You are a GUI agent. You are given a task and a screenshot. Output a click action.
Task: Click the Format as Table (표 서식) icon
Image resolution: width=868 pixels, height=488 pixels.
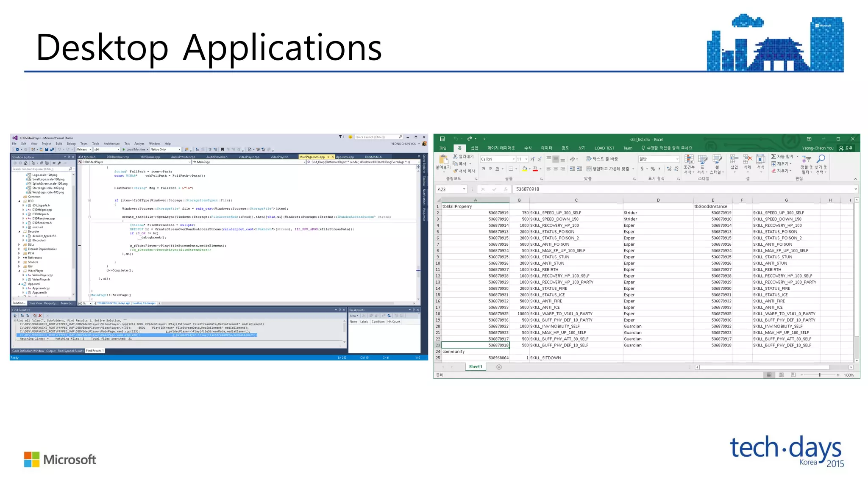pyautogui.click(x=703, y=160)
